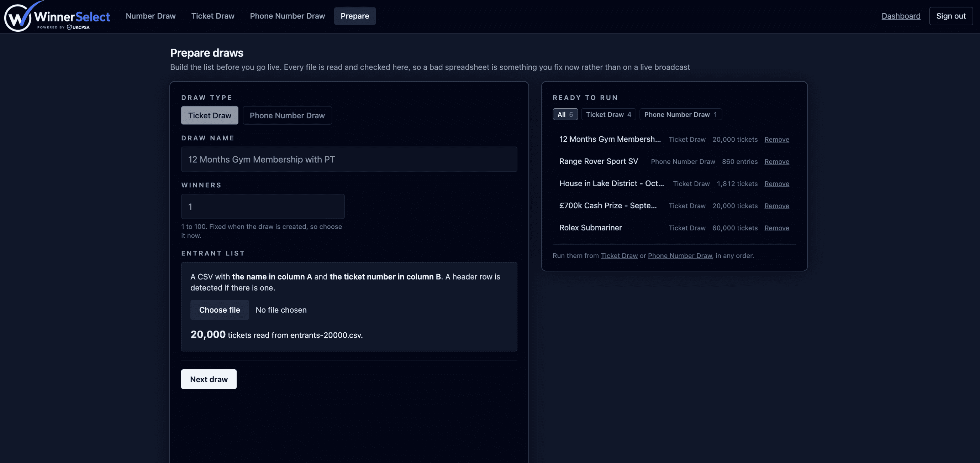Open the Phone Number Draw nav item
This screenshot has height=463, width=980.
pos(287,16)
